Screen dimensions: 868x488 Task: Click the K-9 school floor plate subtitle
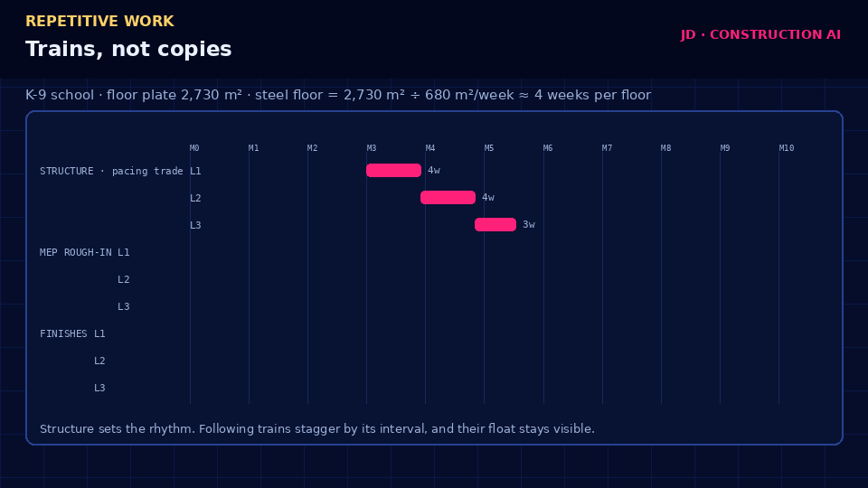point(338,95)
